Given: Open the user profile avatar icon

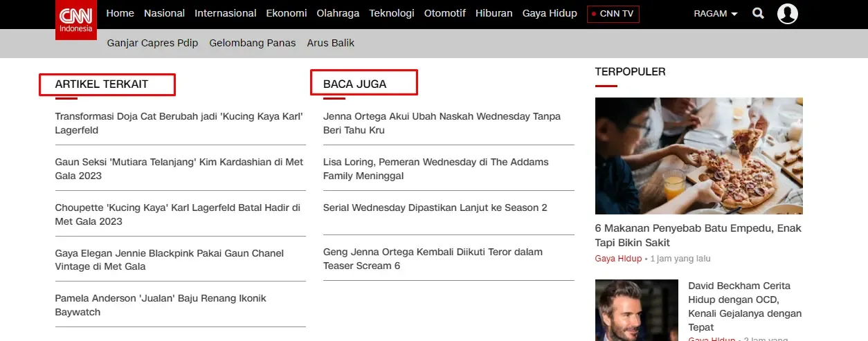Looking at the screenshot, I should coord(788,13).
